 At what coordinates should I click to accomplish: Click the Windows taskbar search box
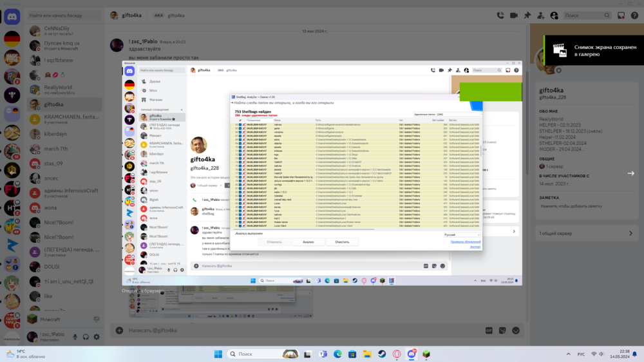click(263, 354)
